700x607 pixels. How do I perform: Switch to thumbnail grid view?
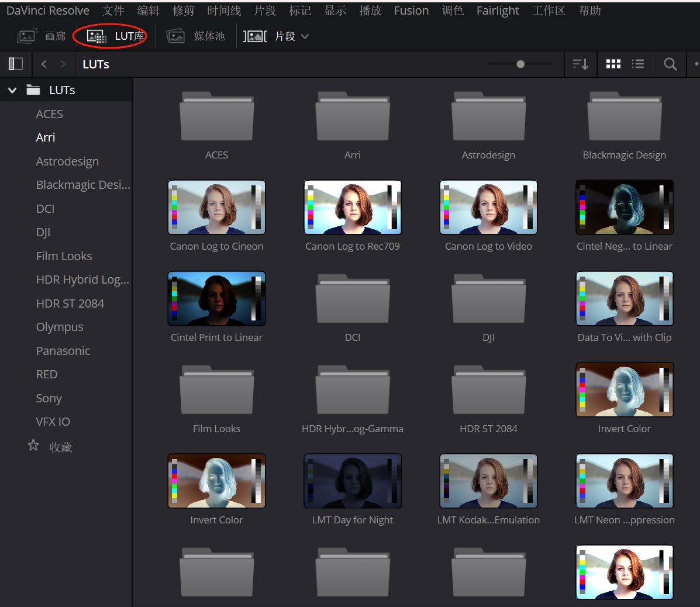coord(613,64)
